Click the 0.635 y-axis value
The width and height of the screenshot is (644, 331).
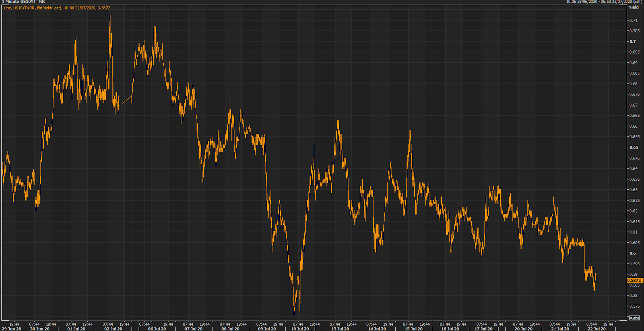634,179
